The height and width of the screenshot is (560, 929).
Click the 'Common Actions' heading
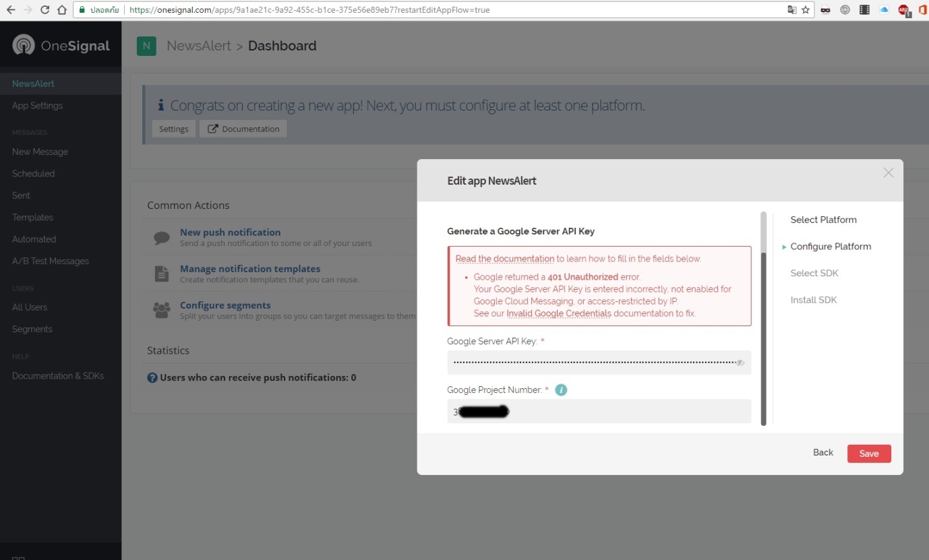tap(188, 206)
